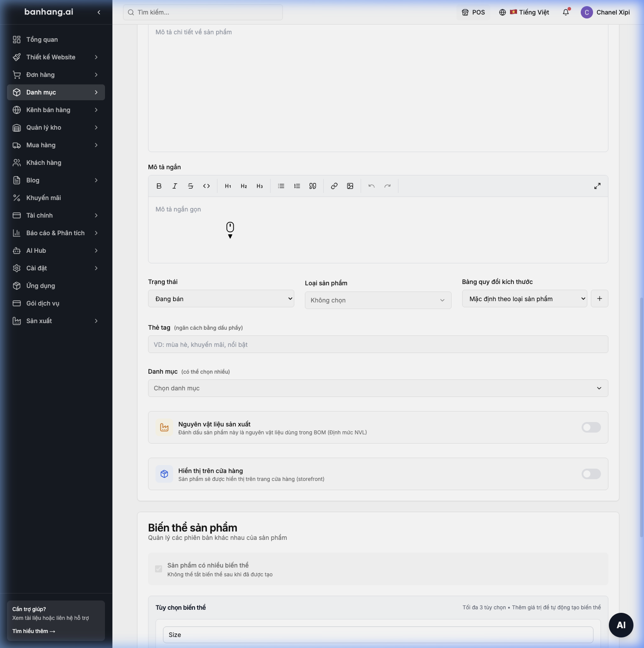This screenshot has height=648, width=644.
Task: Check Sản phẩm có nhiều biến thể
Action: click(159, 569)
